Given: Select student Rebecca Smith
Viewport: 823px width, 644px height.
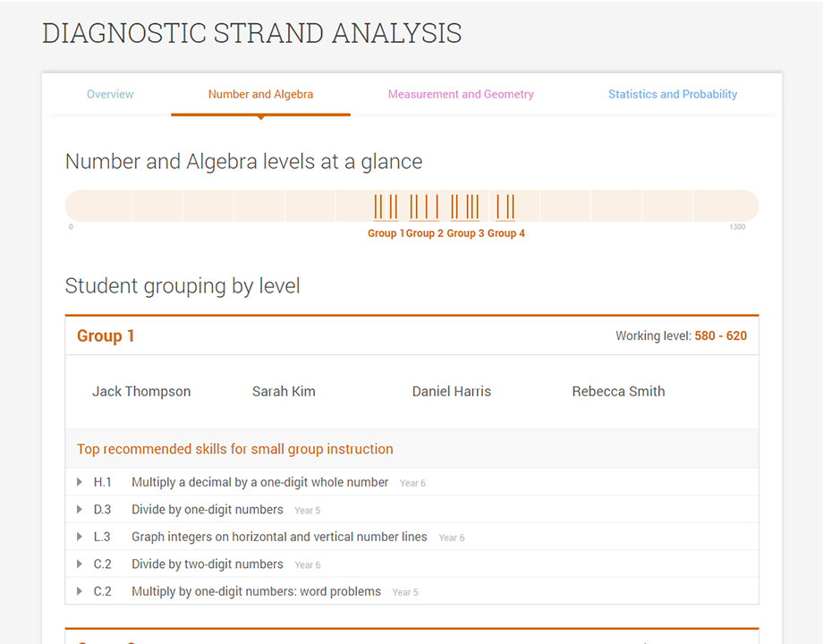Looking at the screenshot, I should pyautogui.click(x=618, y=391).
